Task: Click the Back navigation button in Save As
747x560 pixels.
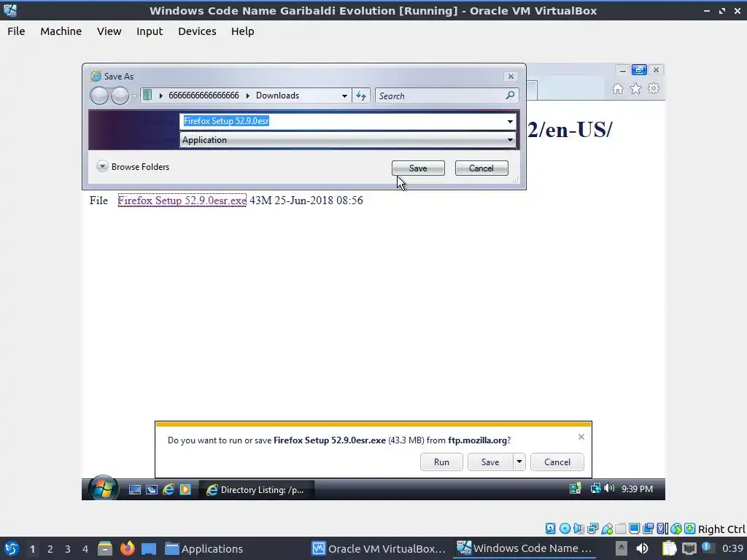Action: pos(99,96)
